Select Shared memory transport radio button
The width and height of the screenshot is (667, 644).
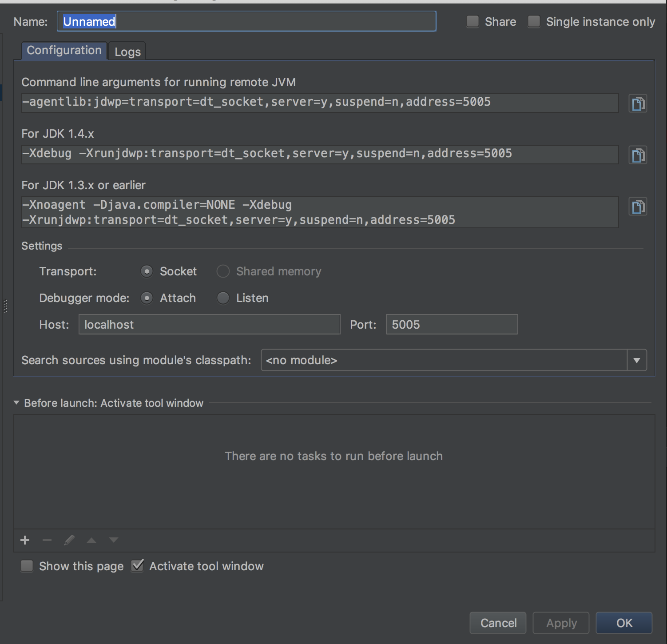coord(223,271)
